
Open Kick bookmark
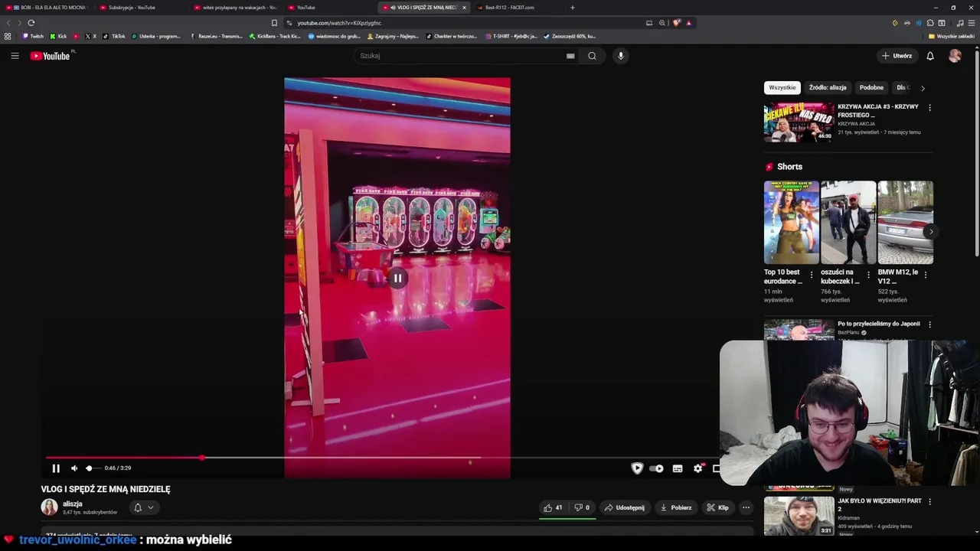tap(58, 36)
